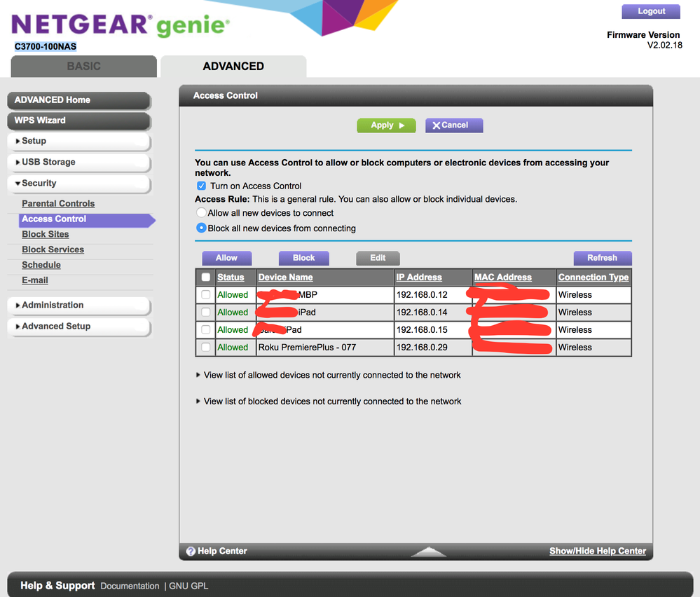Expand the USB Storage section
This screenshot has width=700, height=597.
pos(79,162)
